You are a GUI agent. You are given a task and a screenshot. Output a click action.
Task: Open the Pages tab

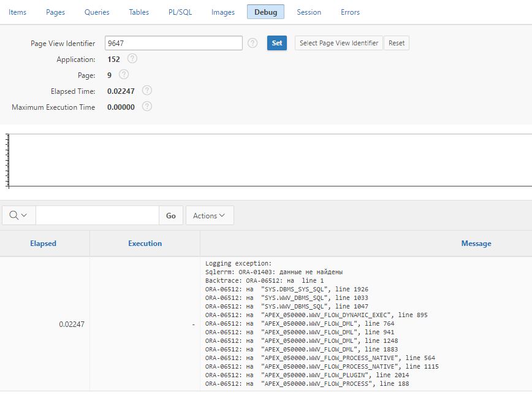coord(55,12)
